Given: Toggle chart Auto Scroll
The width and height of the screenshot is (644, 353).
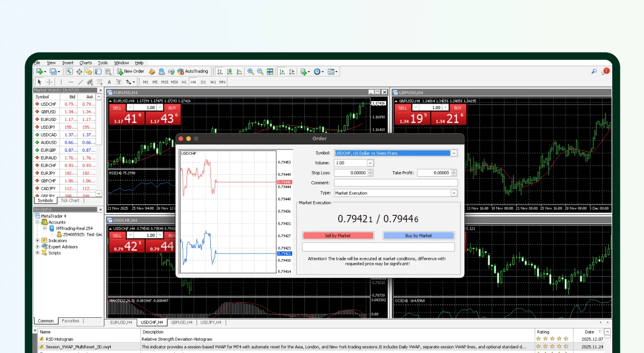Looking at the screenshot, I should [x=283, y=71].
